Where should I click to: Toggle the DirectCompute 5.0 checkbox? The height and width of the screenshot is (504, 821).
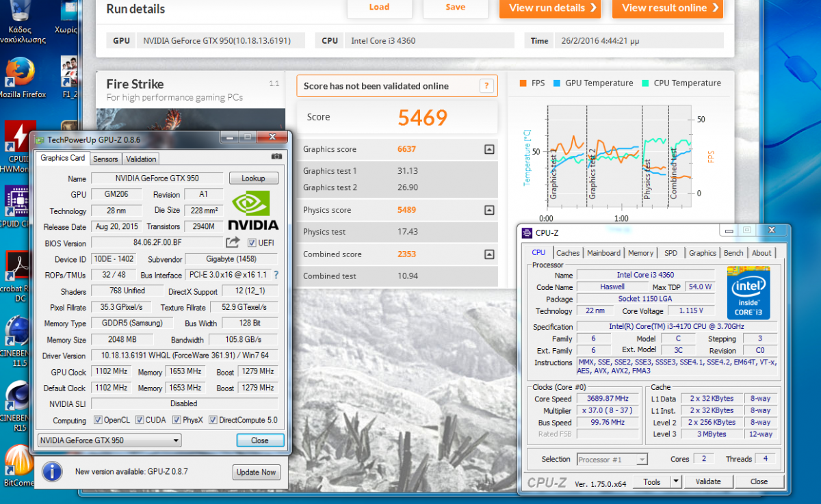(213, 420)
